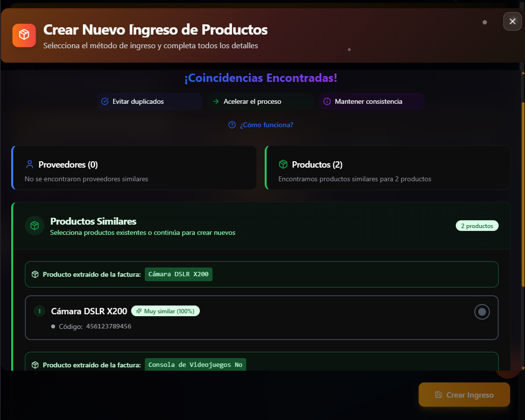Click the scrollbar up arrow in the dialog

click(523, 73)
